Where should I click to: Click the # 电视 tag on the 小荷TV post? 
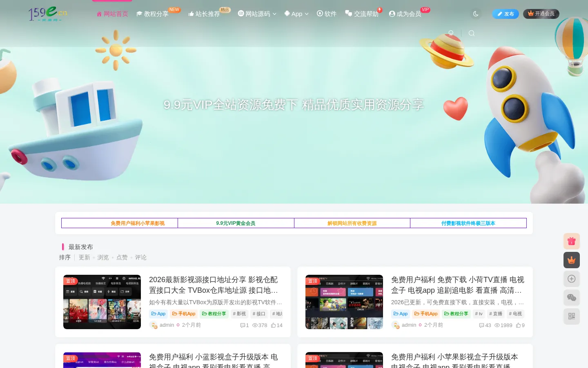pos(515,314)
